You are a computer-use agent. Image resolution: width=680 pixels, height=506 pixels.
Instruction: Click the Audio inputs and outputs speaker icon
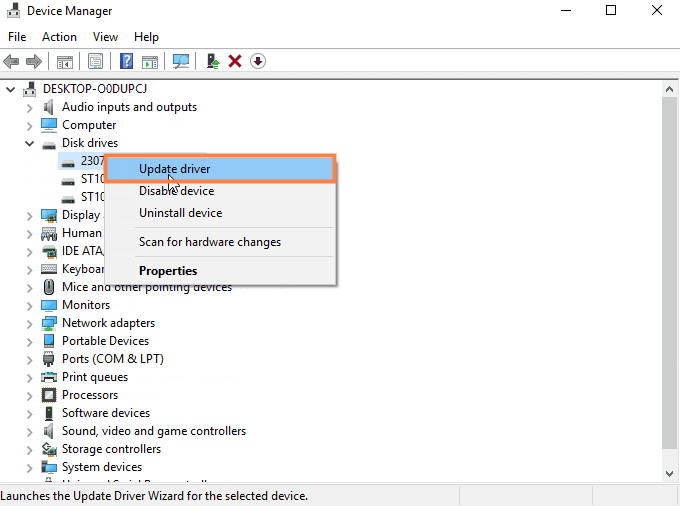[x=49, y=107]
